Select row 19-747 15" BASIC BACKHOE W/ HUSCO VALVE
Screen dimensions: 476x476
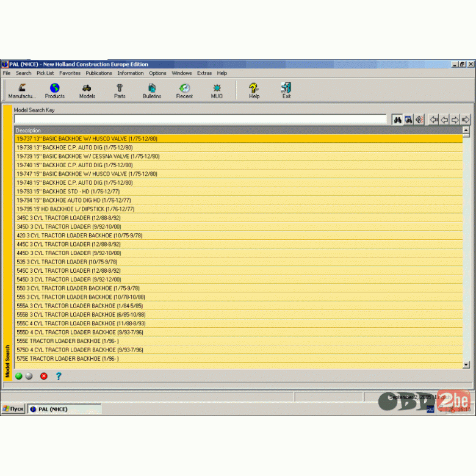[x=238, y=174]
